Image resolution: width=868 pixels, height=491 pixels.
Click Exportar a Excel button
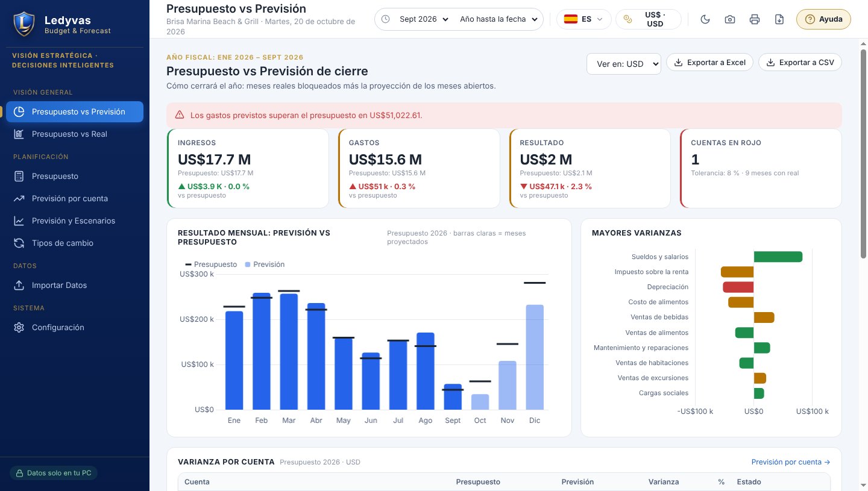click(709, 62)
